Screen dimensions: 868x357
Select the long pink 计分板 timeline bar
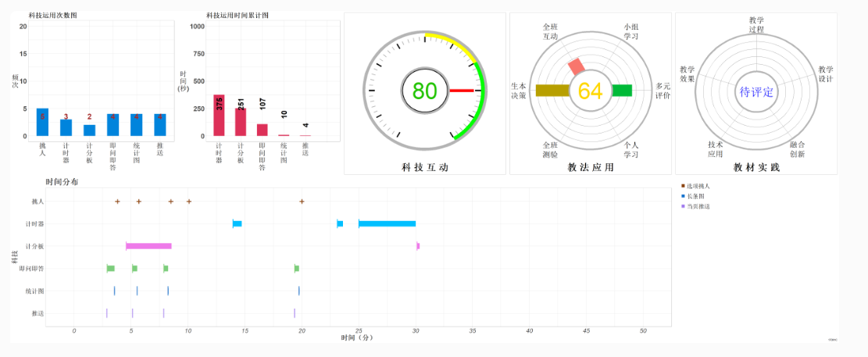click(x=148, y=246)
